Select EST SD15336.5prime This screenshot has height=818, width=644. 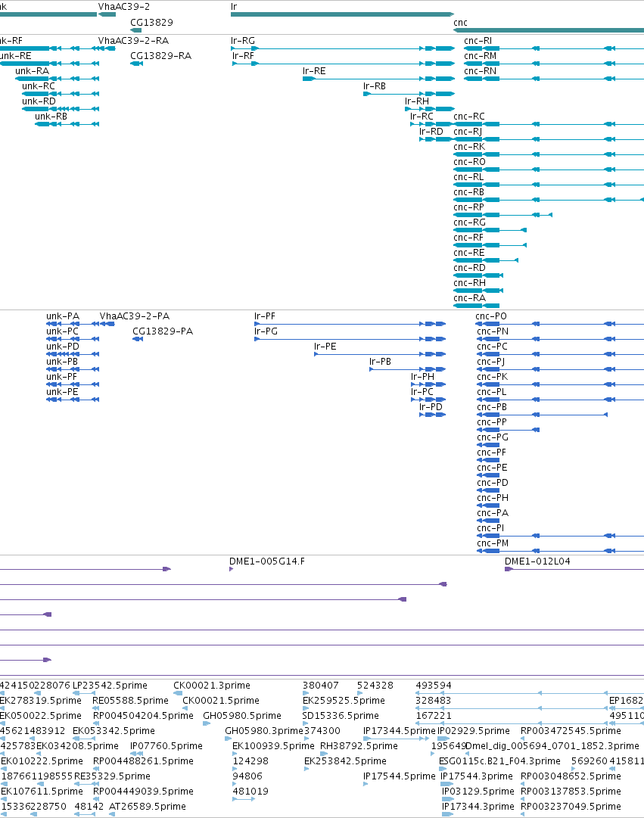(341, 716)
